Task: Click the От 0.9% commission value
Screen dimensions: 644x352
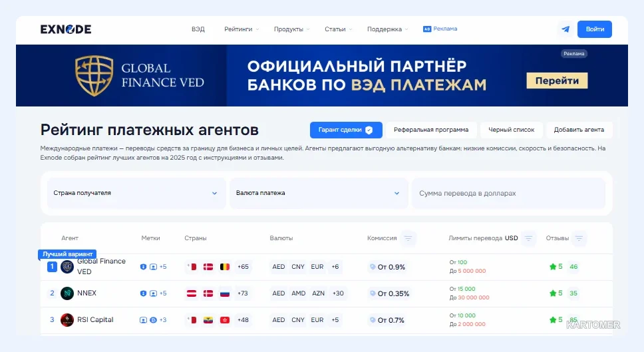Action: [x=391, y=267]
